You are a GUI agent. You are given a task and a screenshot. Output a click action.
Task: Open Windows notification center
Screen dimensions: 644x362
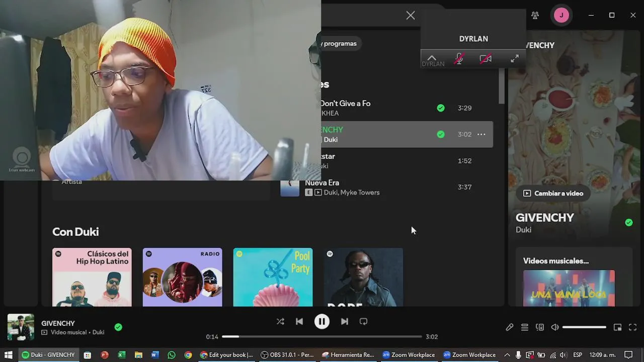(628, 355)
